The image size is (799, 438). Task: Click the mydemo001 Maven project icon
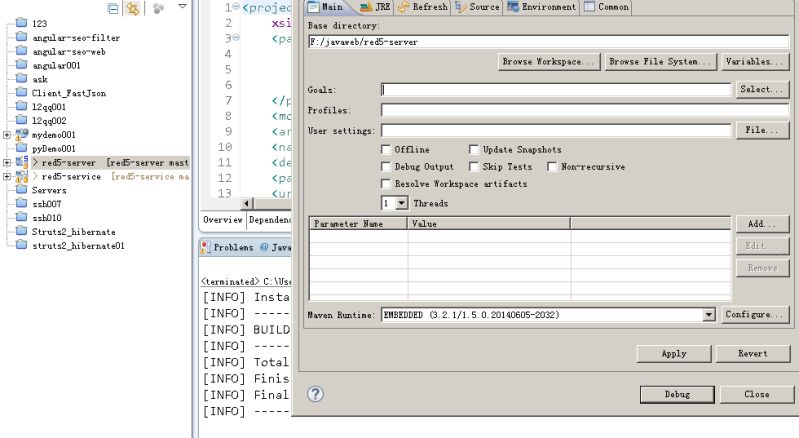[x=21, y=134]
